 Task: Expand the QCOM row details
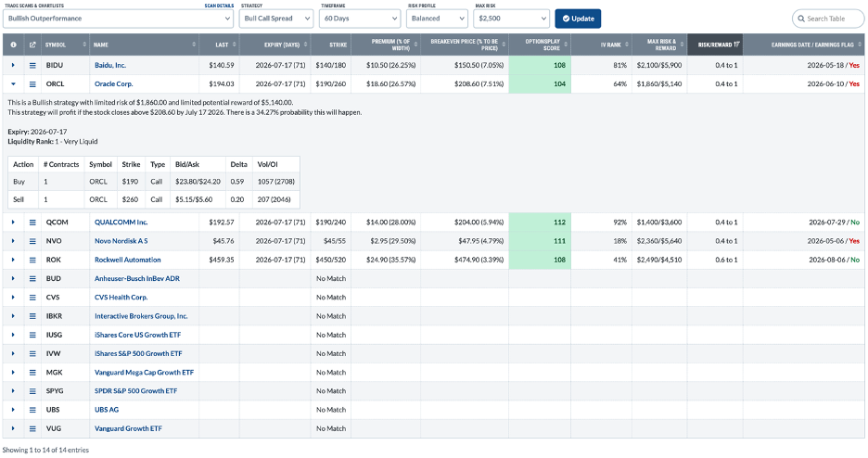(13, 223)
